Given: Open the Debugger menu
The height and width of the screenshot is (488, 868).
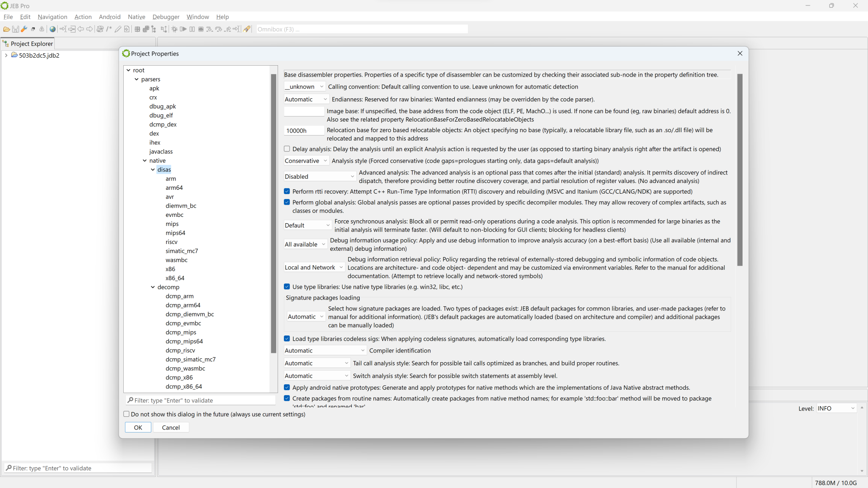Looking at the screenshot, I should (x=166, y=17).
